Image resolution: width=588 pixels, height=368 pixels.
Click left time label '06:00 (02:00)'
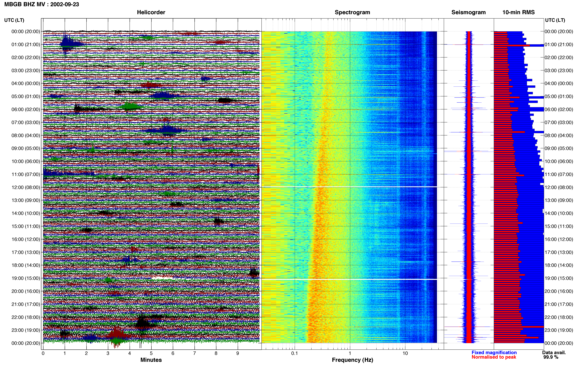(26, 109)
